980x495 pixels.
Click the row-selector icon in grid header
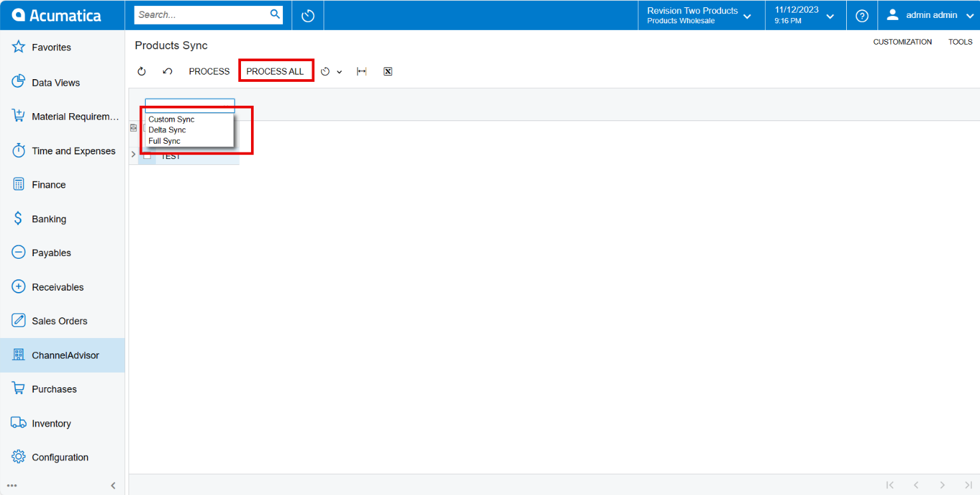(x=133, y=128)
